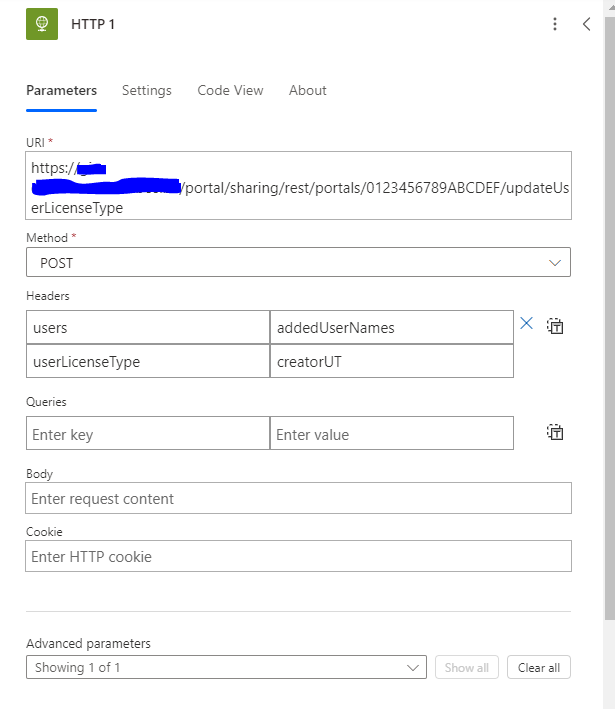The image size is (615, 709).
Task: Click the scrollbar up arrow
Action: 610,7
